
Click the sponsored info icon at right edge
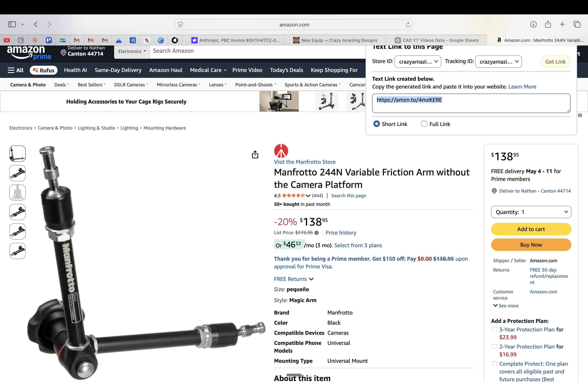(580, 115)
